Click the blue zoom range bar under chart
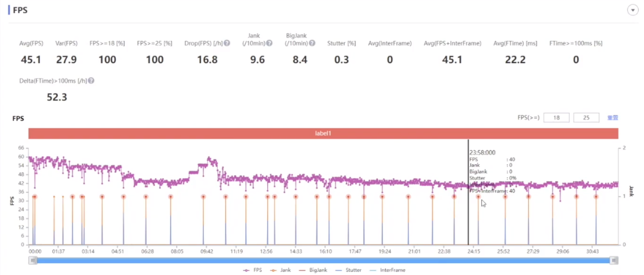Viewport: 644px width, 275px height. (323, 260)
